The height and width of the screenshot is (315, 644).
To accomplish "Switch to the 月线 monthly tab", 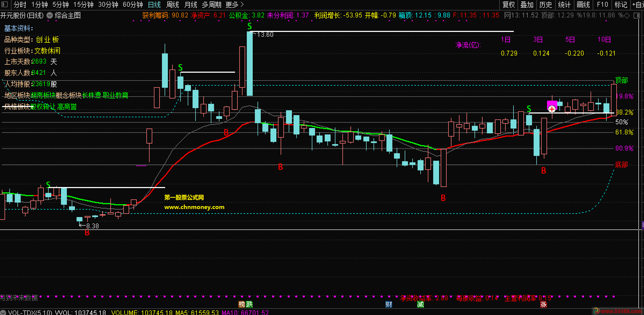I will tap(191, 5).
